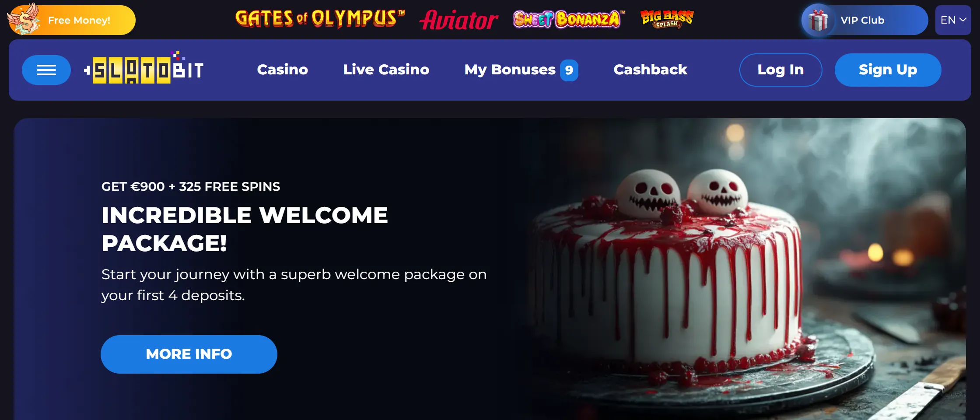The width and height of the screenshot is (980, 420).
Task: Click the MORE INFO button
Action: [189, 354]
